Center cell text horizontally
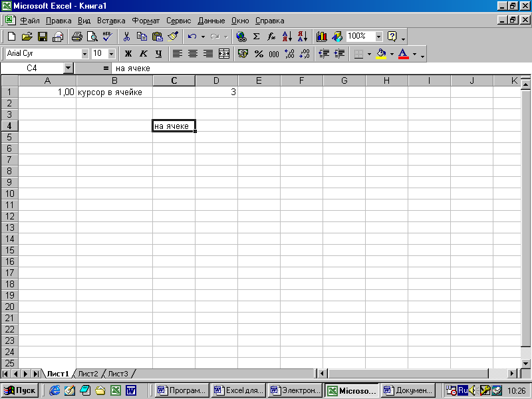The height and width of the screenshot is (399, 532). [x=193, y=54]
